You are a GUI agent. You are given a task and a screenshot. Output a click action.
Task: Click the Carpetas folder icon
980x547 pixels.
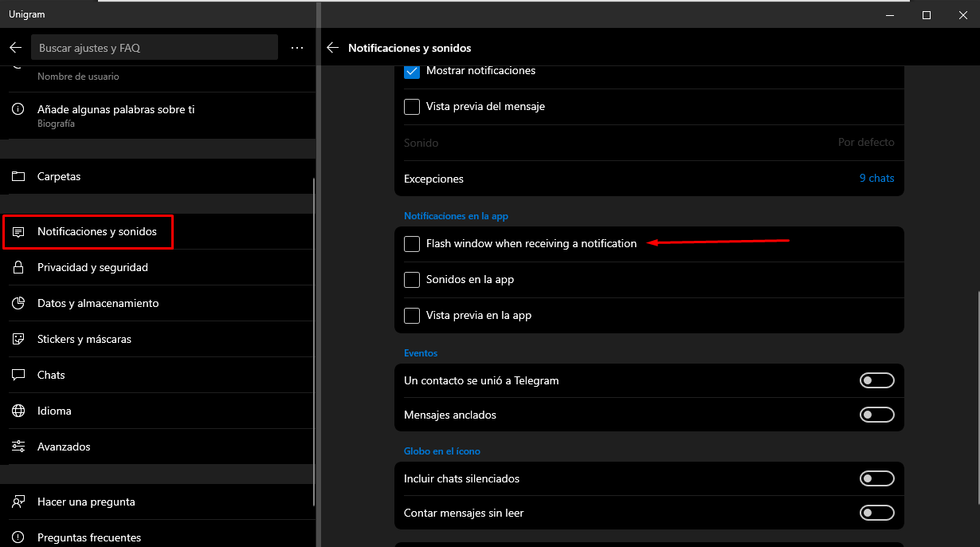point(18,176)
